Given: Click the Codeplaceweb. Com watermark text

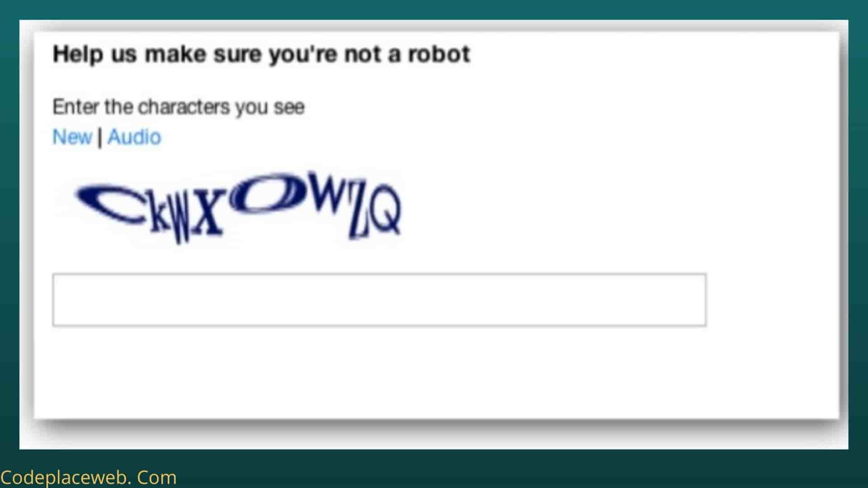Looking at the screenshot, I should (x=89, y=478).
